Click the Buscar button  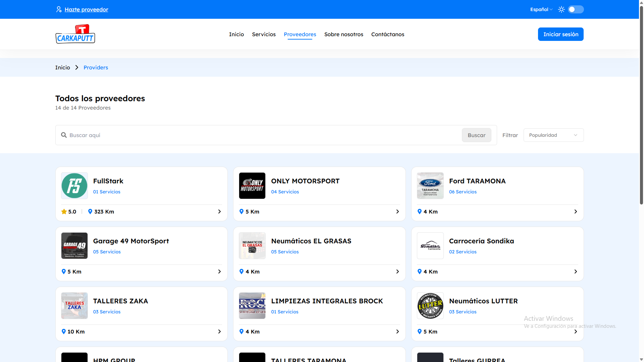(476, 135)
